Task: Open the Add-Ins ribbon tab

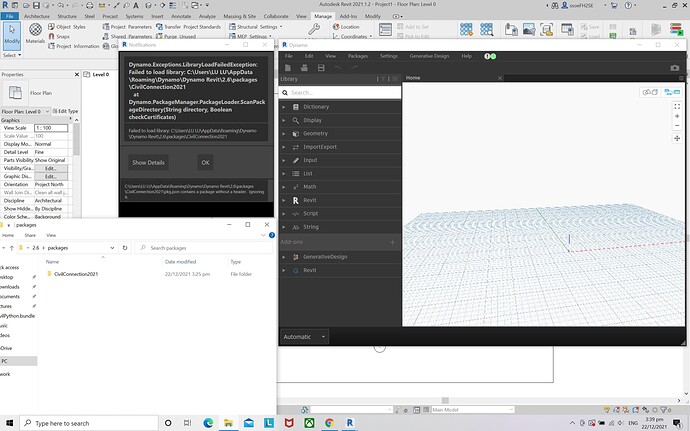Action: (x=349, y=16)
